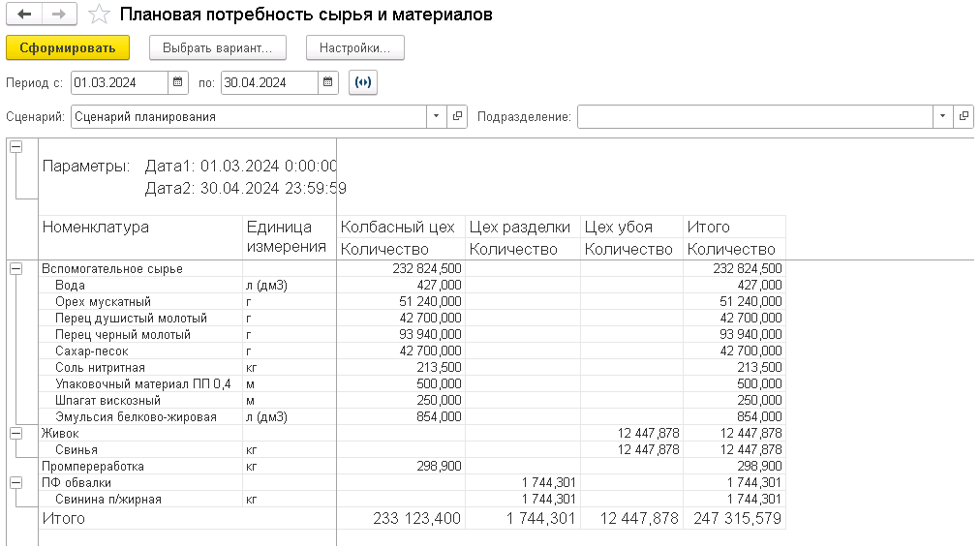
Task: Click the Выбрать вариант... button
Action: (217, 47)
